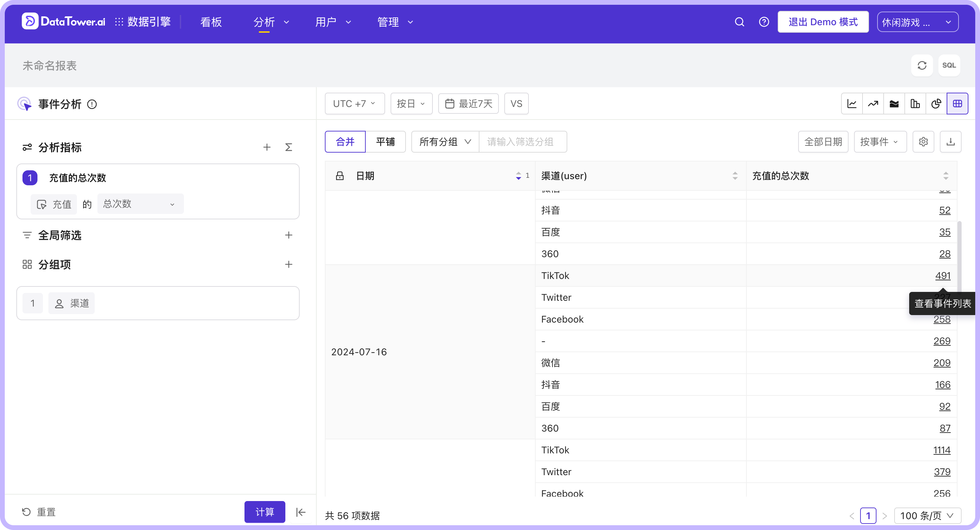Toggle 合并 merge display mode
The image size is (980, 530).
[345, 141]
